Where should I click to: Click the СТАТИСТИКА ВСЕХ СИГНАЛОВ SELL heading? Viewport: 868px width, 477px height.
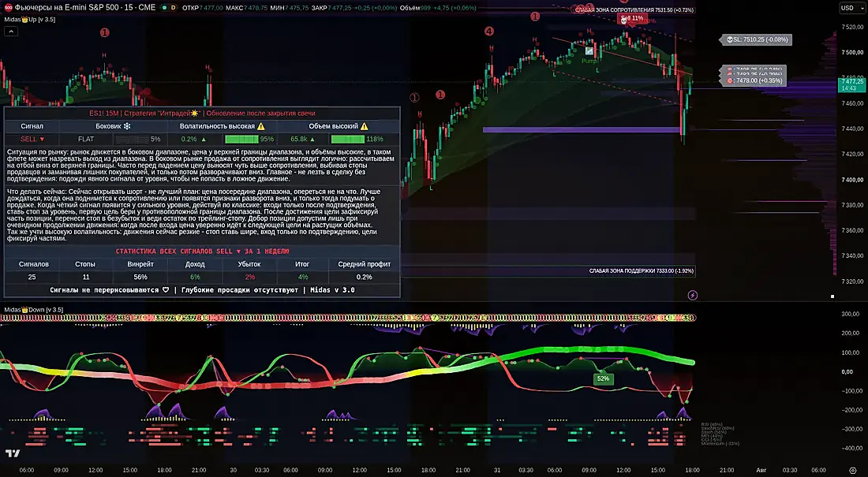tap(202, 252)
